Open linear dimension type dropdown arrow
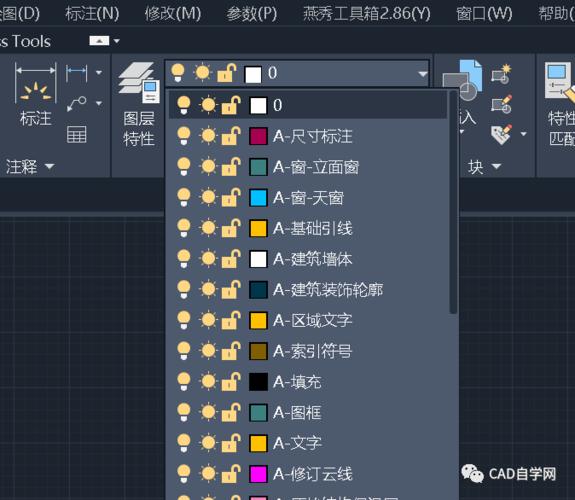This screenshot has height=500, width=575. [x=99, y=73]
